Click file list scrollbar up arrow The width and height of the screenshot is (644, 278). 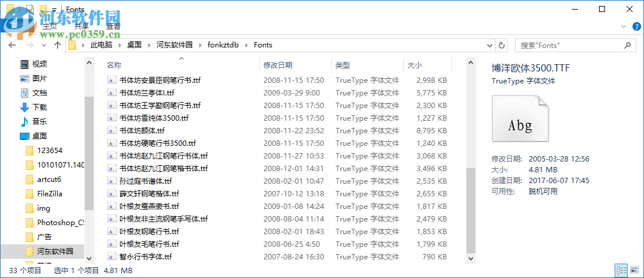(471, 62)
